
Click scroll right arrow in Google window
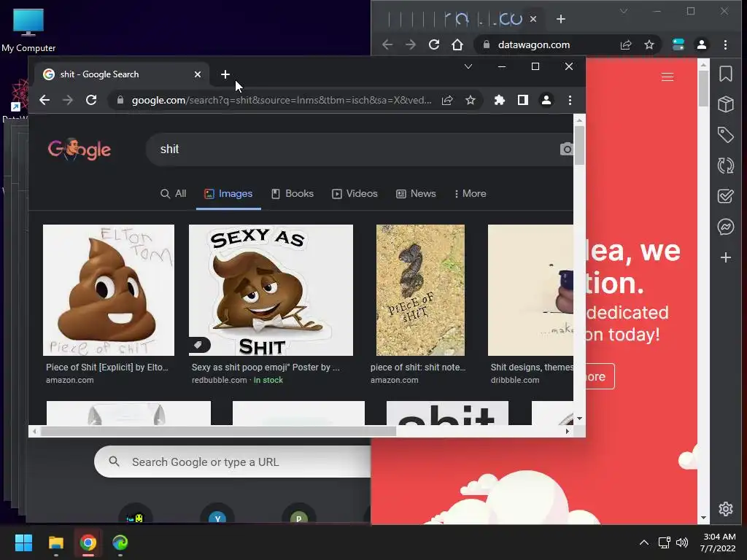click(567, 431)
